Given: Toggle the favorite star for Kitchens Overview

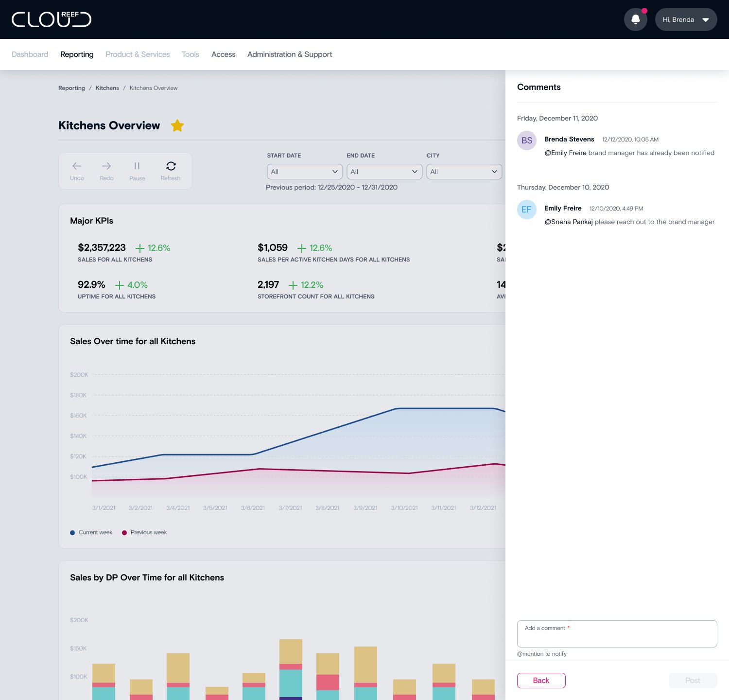Looking at the screenshot, I should (177, 126).
